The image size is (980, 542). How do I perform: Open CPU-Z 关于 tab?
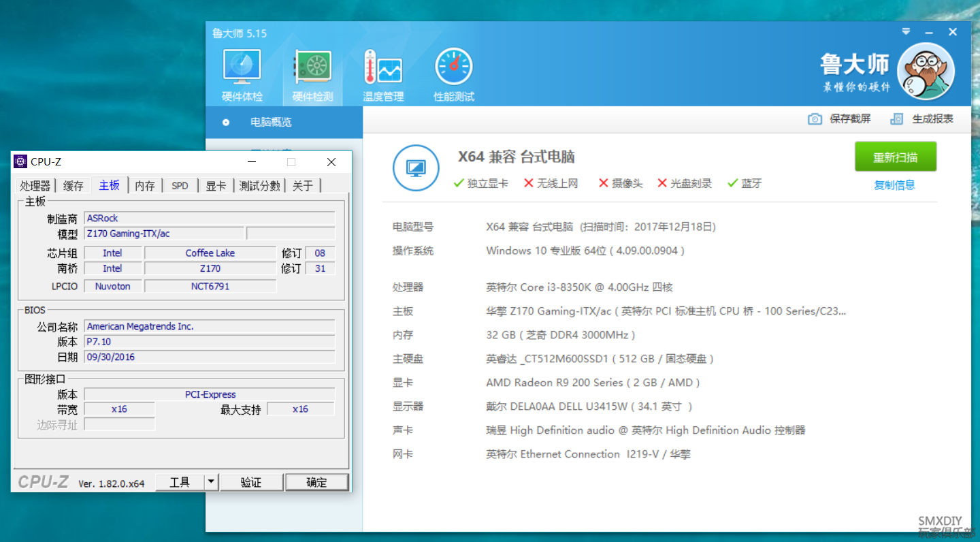pos(302,185)
